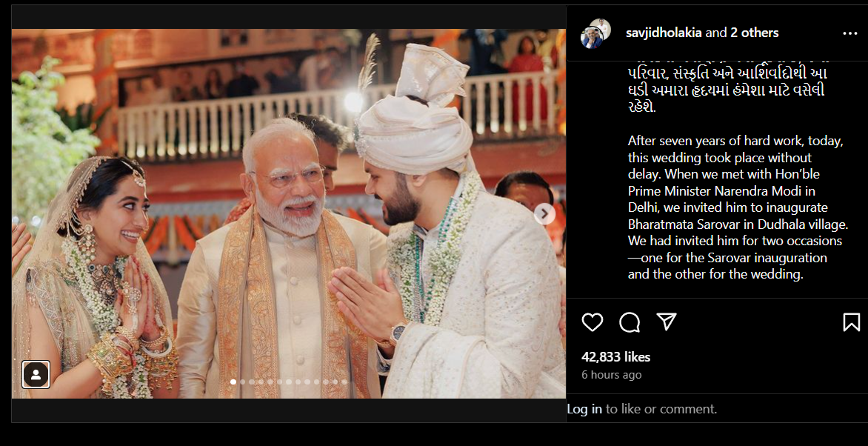View the list of 42,833 likes

pyautogui.click(x=615, y=357)
